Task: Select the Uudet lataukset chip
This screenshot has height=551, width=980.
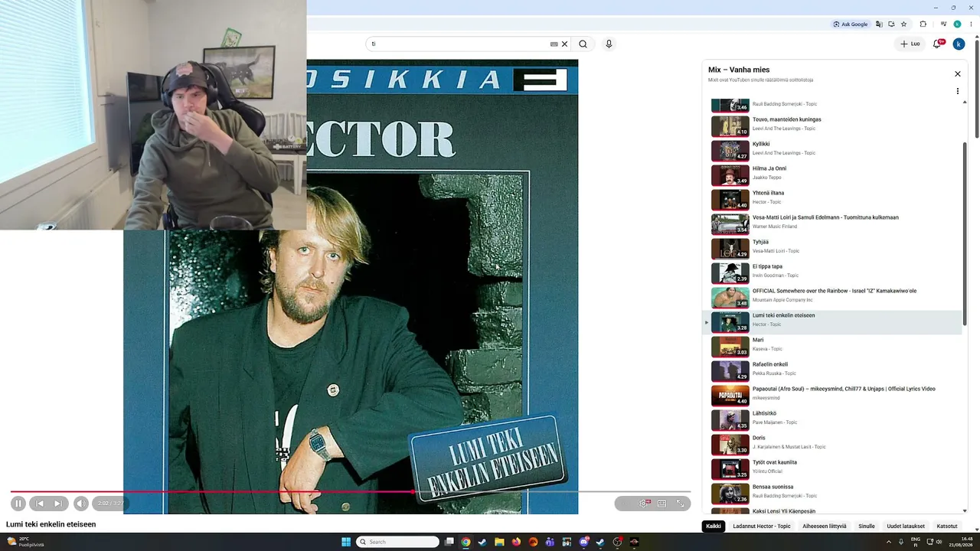Action: (x=906, y=526)
